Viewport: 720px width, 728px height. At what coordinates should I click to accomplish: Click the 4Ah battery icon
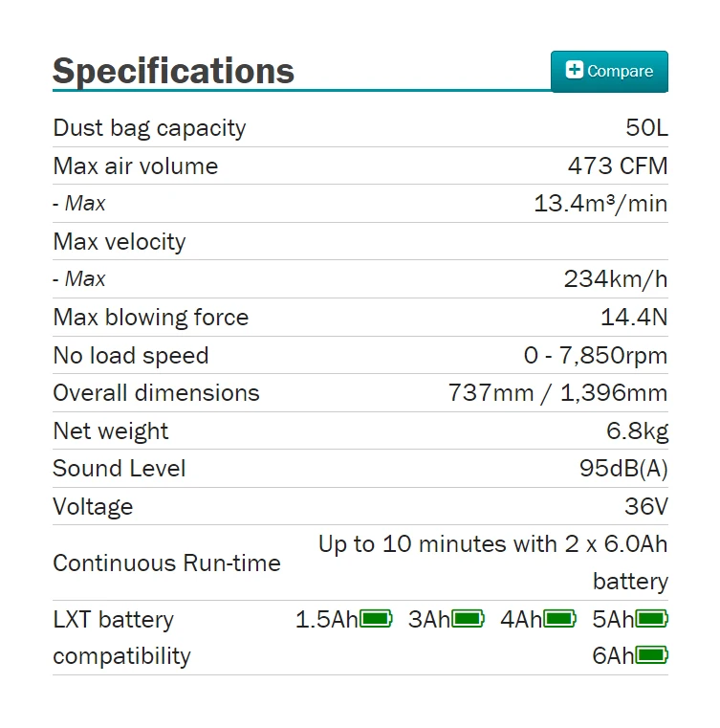[560, 619]
